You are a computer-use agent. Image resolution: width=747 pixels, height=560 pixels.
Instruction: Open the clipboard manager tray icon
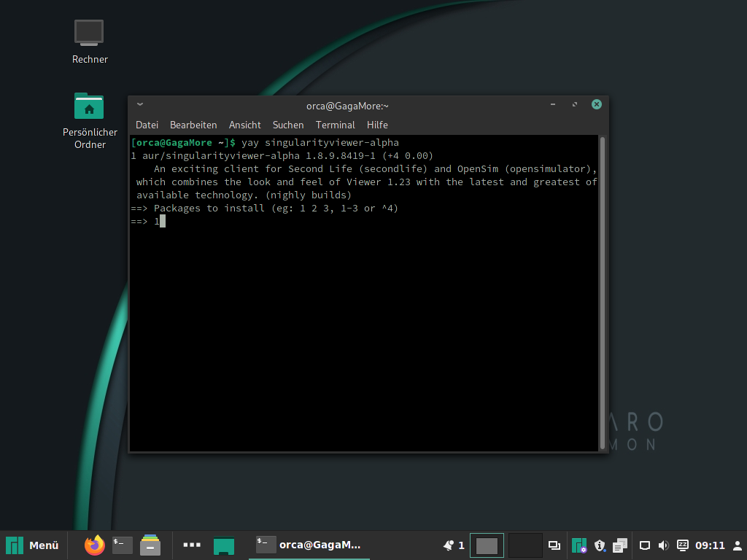pyautogui.click(x=620, y=545)
